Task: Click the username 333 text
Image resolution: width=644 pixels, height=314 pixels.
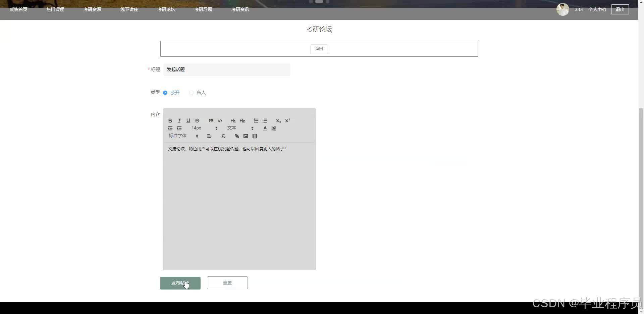Action: (x=579, y=9)
